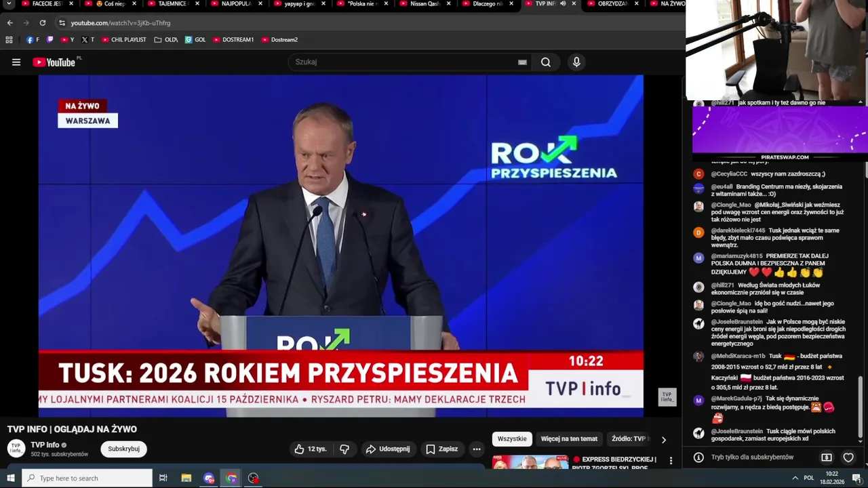Viewport: 868px width, 488px height.
Task: Click the TVP Info watermark on video
Action: pyautogui.click(x=667, y=397)
